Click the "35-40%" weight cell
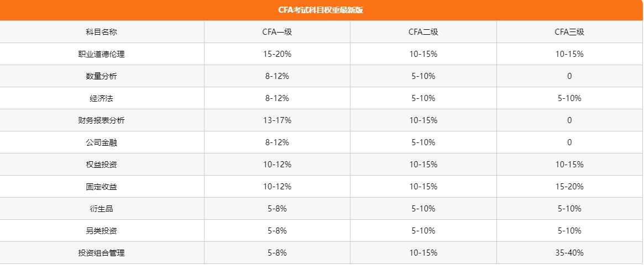This screenshot has height=265, width=644. pyautogui.click(x=569, y=253)
